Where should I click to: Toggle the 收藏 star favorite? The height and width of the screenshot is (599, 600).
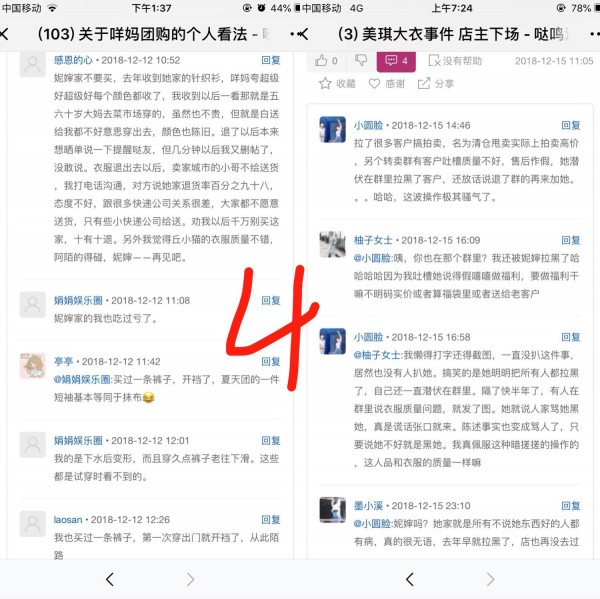(x=337, y=83)
